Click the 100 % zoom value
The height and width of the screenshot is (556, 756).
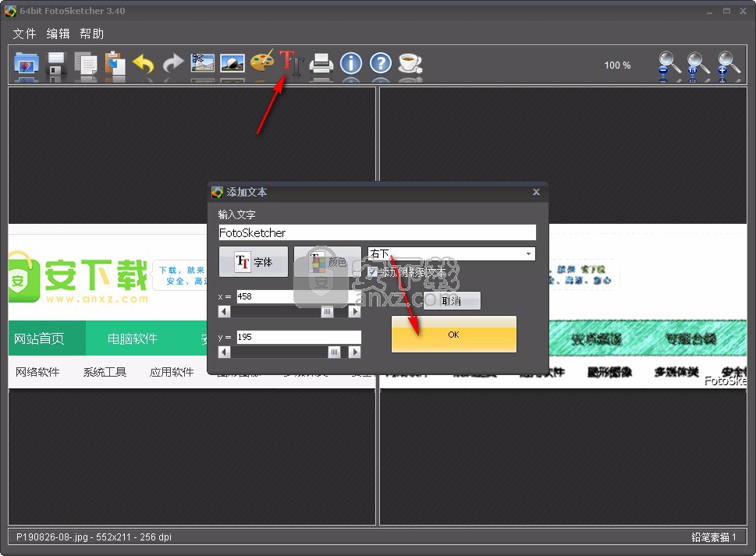617,65
